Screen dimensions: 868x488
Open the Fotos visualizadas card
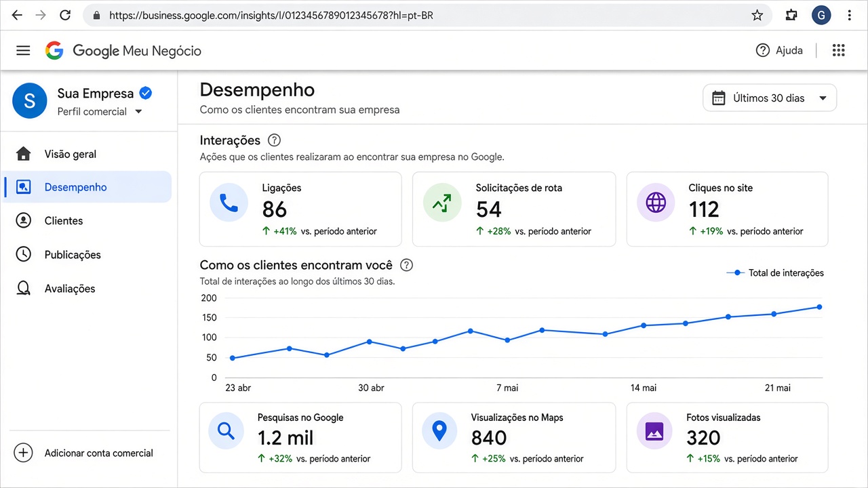click(x=727, y=438)
